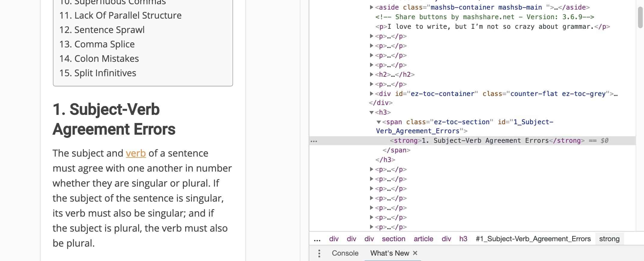The height and width of the screenshot is (261, 644).
Task: Expand the h2 element node
Action: (x=372, y=75)
